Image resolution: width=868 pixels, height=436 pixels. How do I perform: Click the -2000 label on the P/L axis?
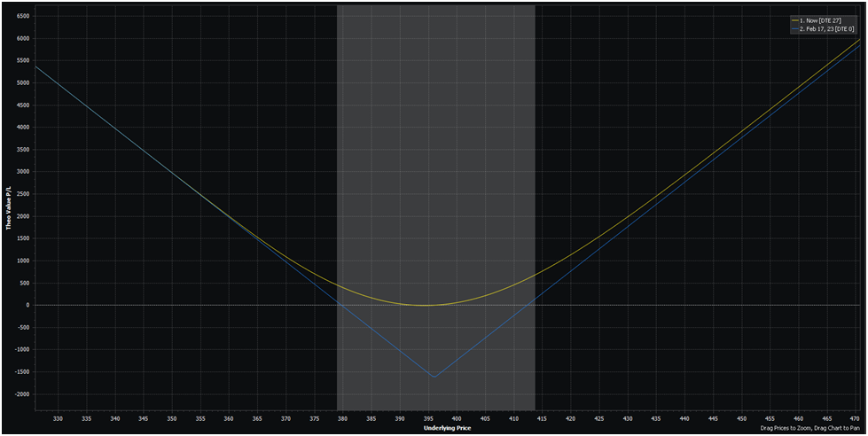pyautogui.click(x=21, y=393)
